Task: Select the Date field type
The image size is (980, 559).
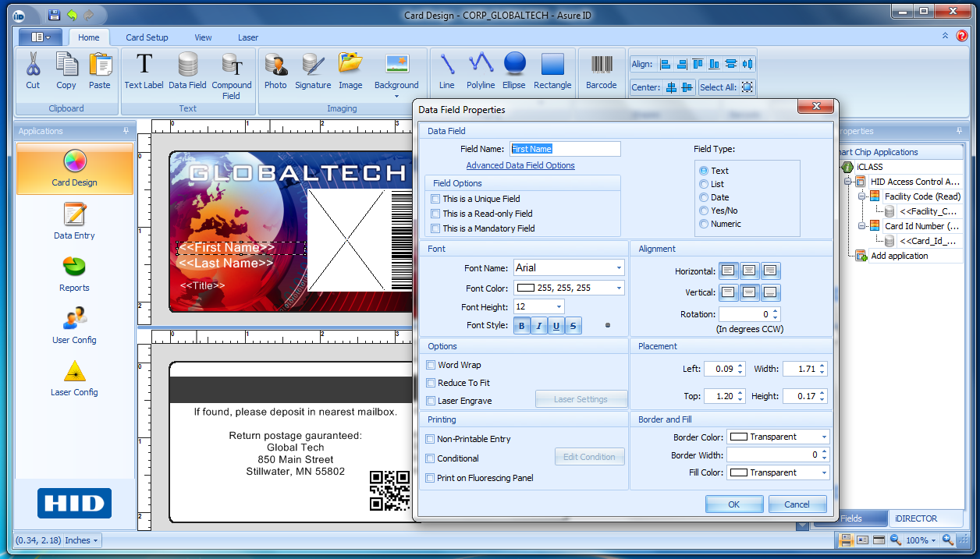Action: coord(704,198)
